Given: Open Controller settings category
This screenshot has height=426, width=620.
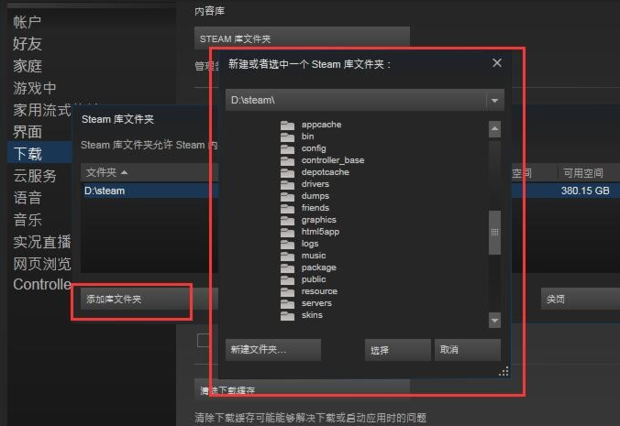Looking at the screenshot, I should (42, 284).
